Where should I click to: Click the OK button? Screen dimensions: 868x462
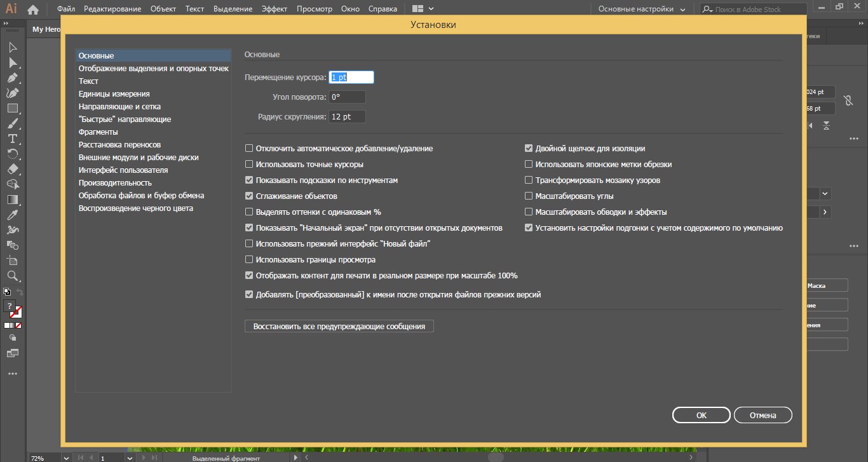point(701,415)
